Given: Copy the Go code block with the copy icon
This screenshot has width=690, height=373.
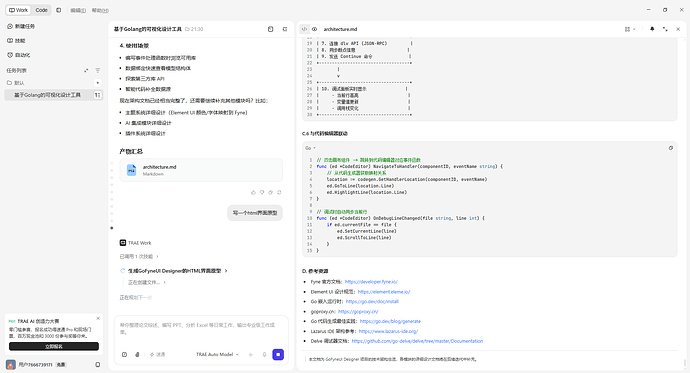Looking at the screenshot, I should point(671,148).
